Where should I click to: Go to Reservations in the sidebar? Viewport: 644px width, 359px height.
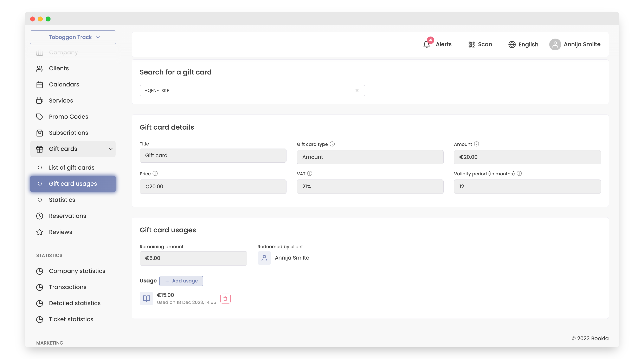coord(67,216)
